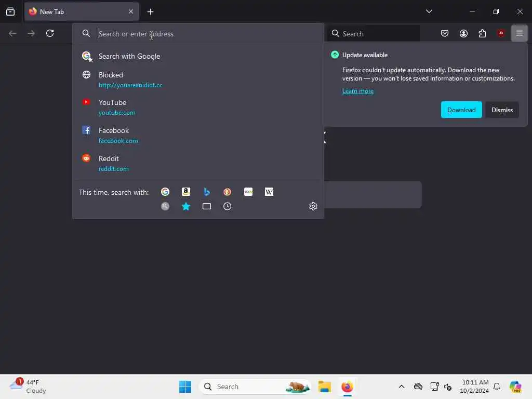Open search settings gear icon
532x399 pixels.
(x=313, y=206)
